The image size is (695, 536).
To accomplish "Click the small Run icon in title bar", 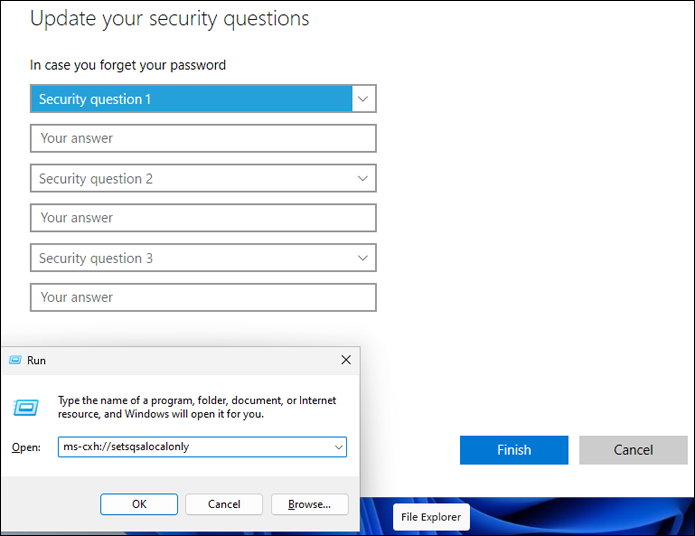I will tap(15, 360).
